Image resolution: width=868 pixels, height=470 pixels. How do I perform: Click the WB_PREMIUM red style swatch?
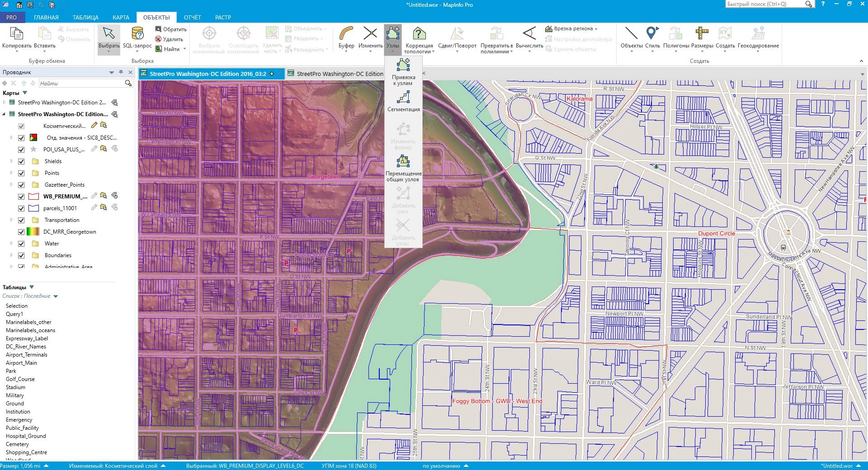point(33,197)
